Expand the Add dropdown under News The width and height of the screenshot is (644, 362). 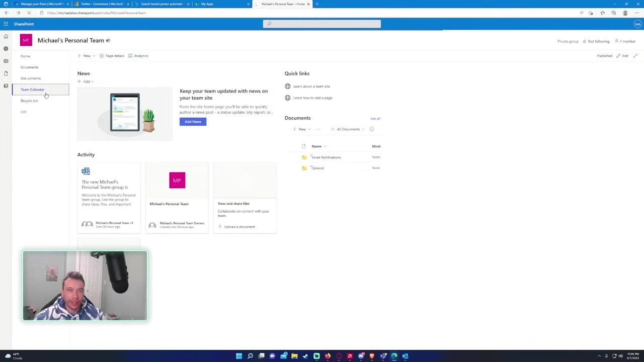pos(86,81)
